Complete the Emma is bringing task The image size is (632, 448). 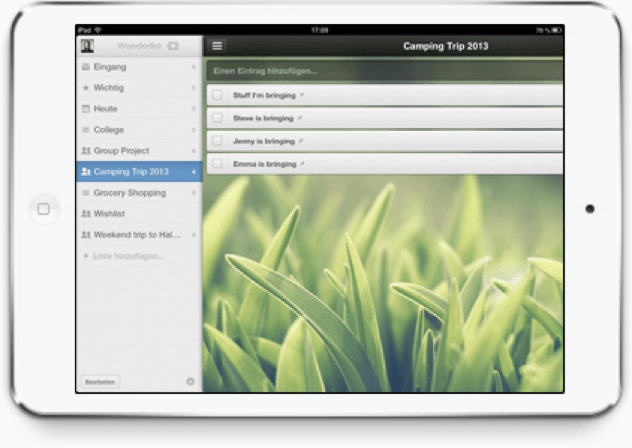pos(217,164)
